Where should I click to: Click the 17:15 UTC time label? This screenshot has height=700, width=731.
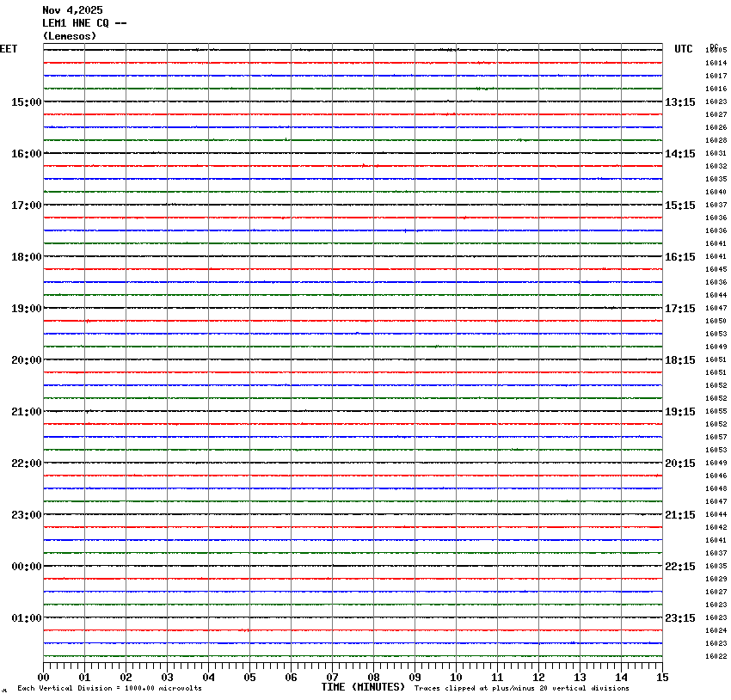[x=679, y=309]
